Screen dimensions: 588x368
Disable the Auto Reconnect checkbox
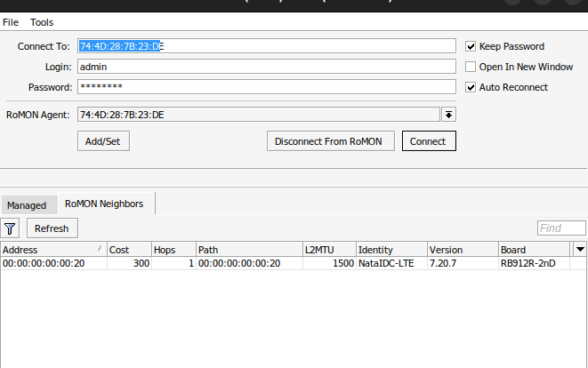pyautogui.click(x=471, y=87)
